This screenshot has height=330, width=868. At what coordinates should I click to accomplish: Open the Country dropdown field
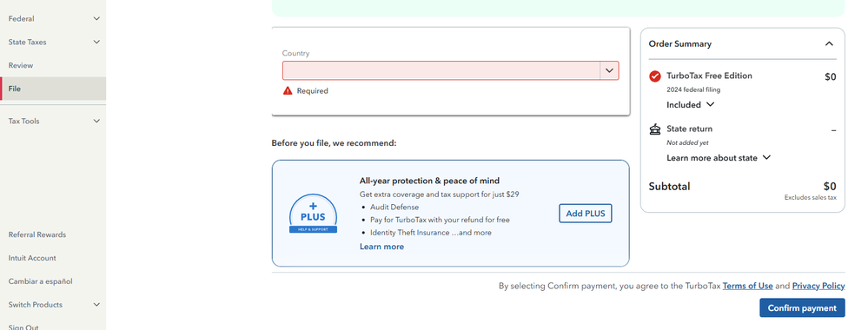point(451,70)
